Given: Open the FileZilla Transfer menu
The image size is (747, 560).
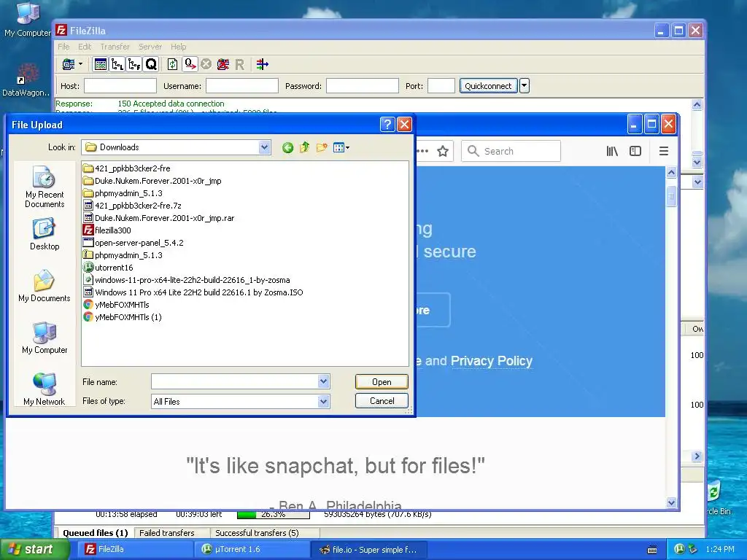Looking at the screenshot, I should (115, 47).
